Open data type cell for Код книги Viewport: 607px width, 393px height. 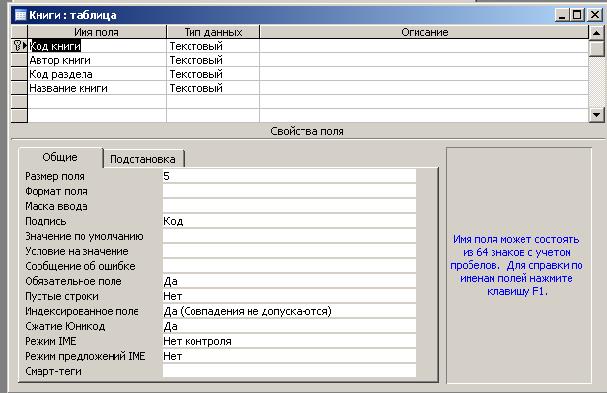213,46
